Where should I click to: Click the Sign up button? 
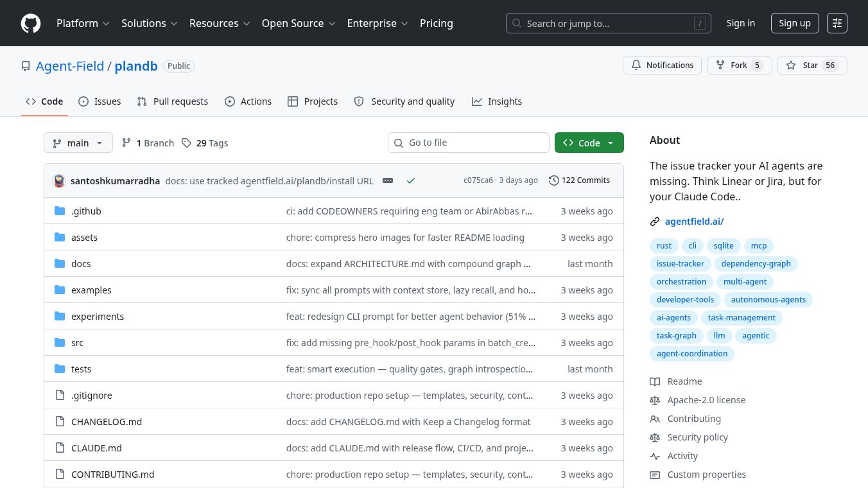coord(794,23)
